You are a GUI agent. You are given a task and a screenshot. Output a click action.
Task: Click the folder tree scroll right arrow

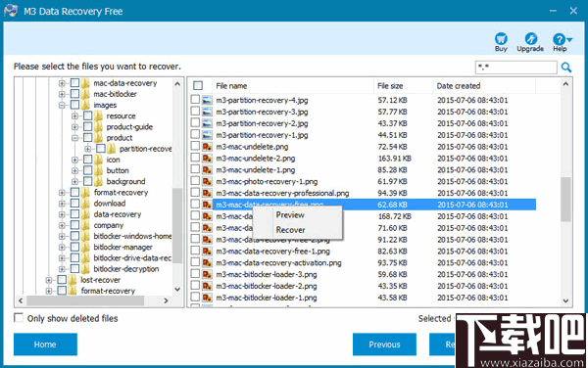(x=166, y=300)
